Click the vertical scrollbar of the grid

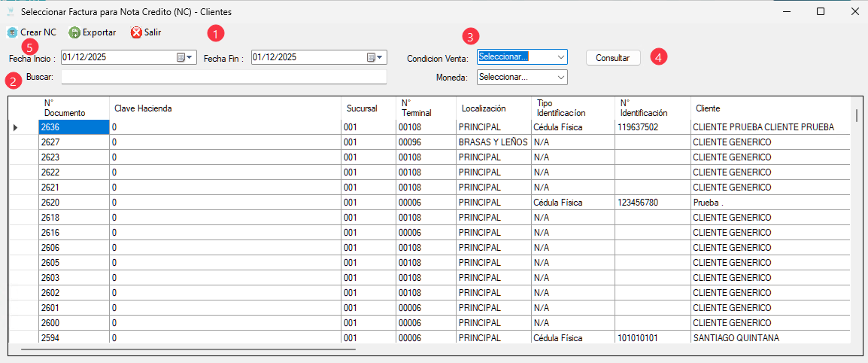click(x=856, y=226)
